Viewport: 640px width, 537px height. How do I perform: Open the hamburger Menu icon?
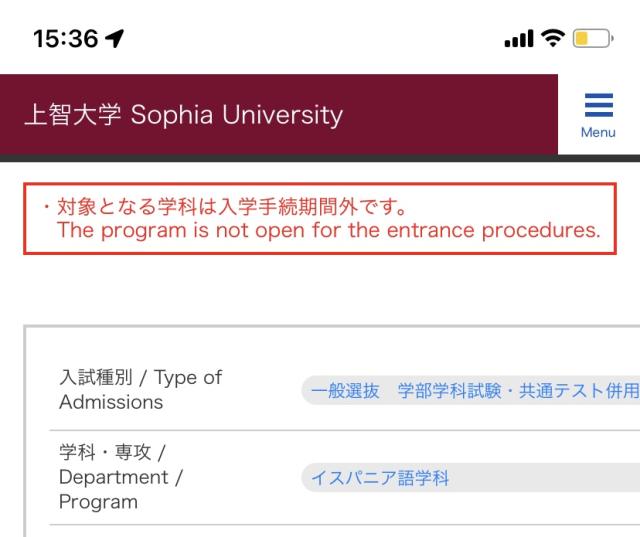point(598,106)
